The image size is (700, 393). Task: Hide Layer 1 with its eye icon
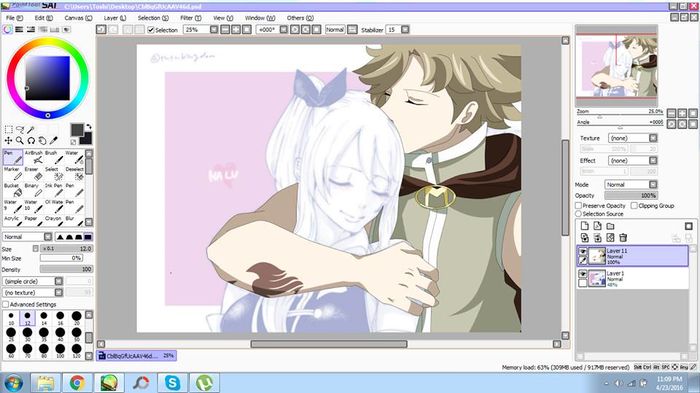coord(583,273)
